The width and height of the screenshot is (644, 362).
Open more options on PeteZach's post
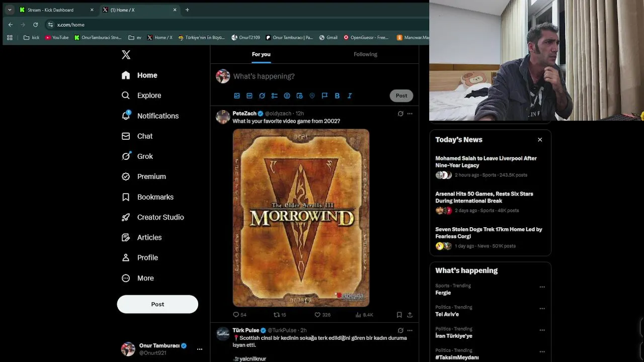click(410, 114)
